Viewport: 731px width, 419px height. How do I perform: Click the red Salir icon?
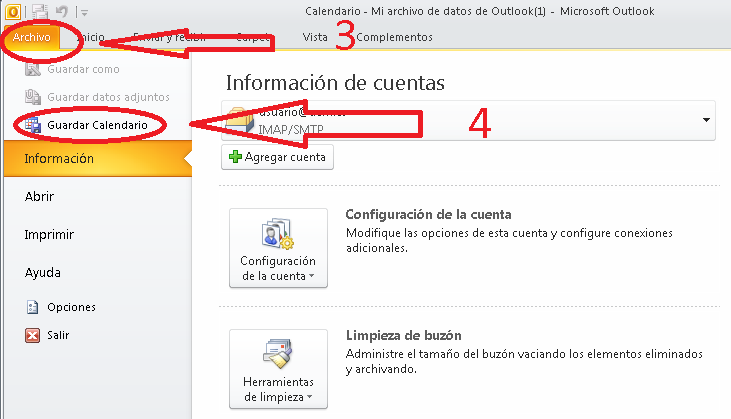pos(32,335)
